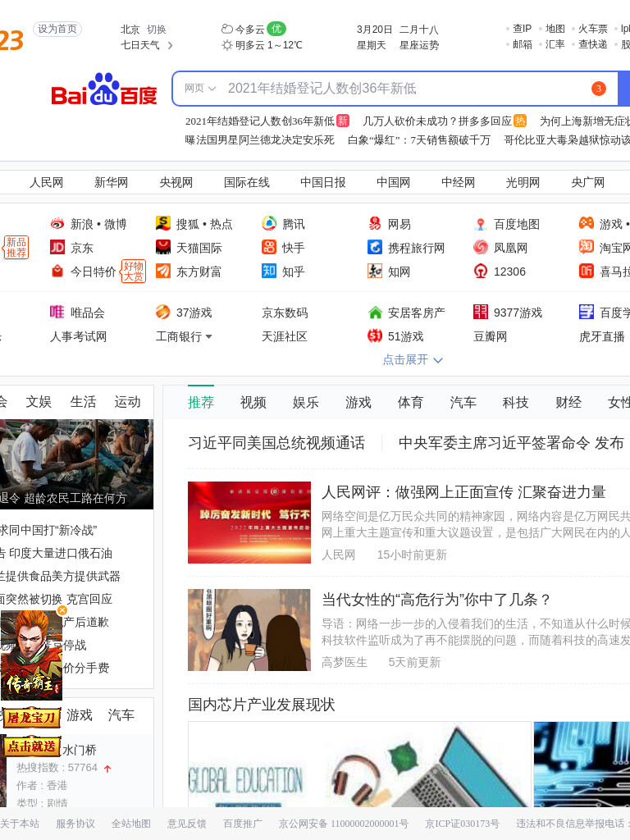Click the Tencent 腾讯 icon

[x=269, y=223]
